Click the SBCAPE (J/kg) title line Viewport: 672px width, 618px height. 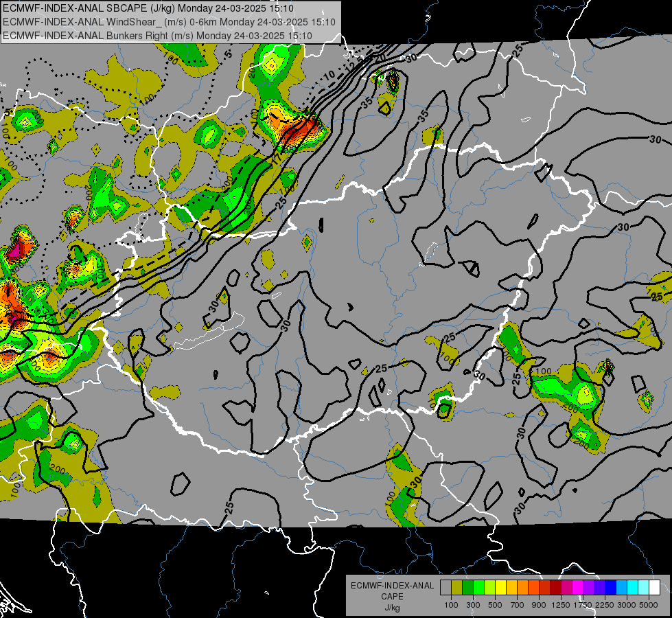(x=148, y=8)
